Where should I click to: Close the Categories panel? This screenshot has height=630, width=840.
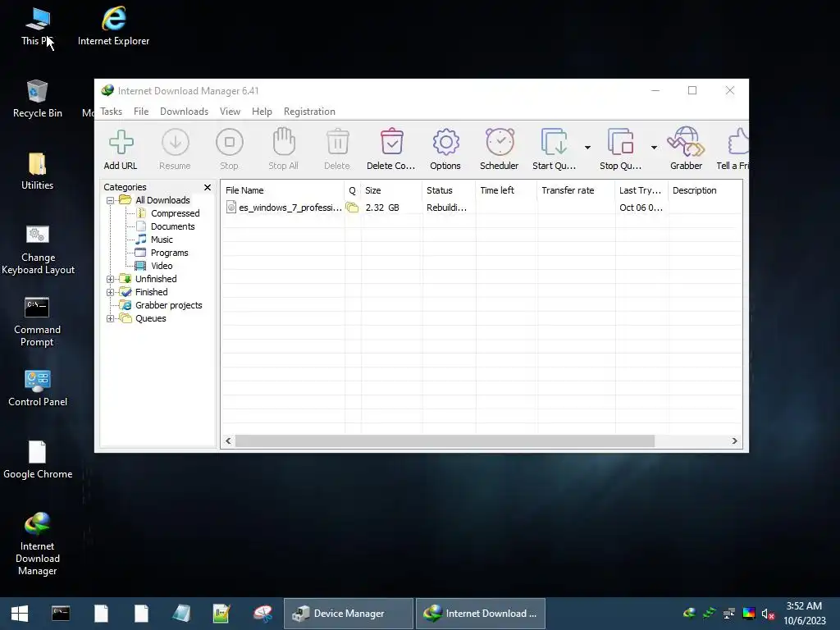pos(208,187)
